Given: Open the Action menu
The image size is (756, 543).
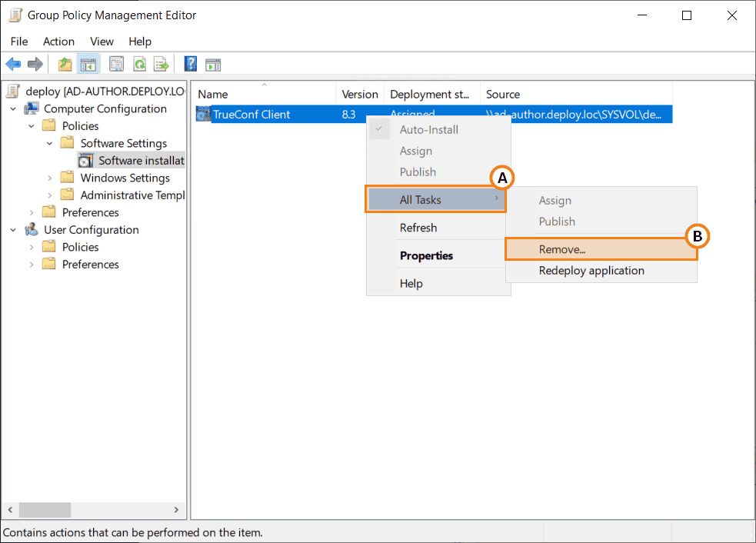Looking at the screenshot, I should click(x=58, y=42).
